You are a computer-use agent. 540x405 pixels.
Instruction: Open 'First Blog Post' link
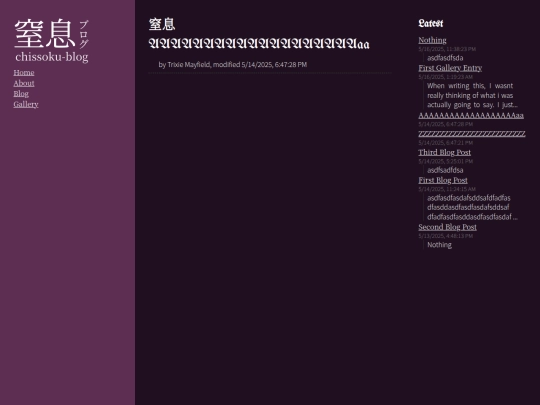(443, 180)
